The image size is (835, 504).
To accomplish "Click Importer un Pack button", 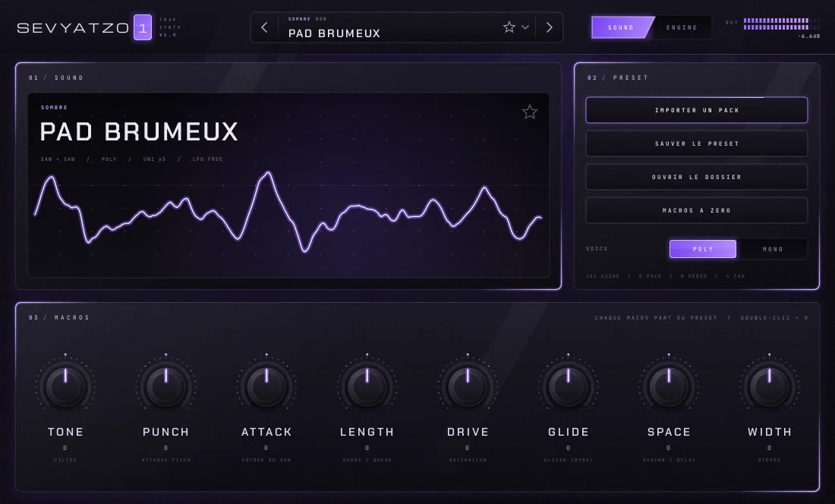I will pyautogui.click(x=697, y=110).
